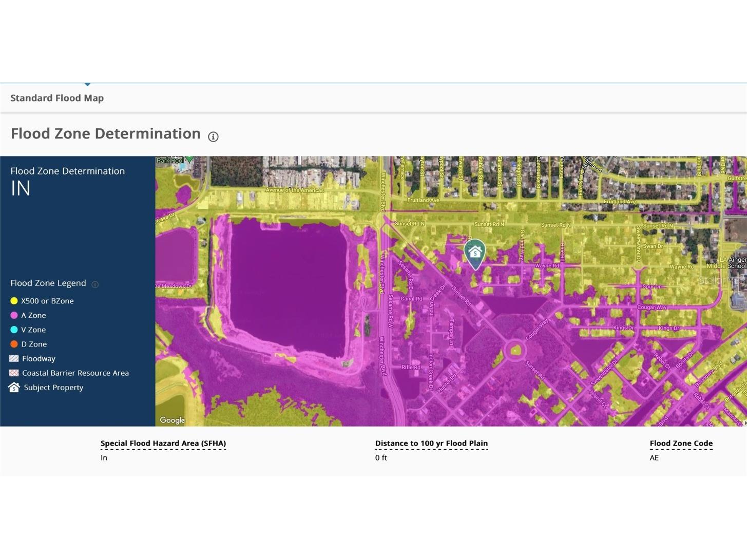
Task: Select the Standard Flood Map tab
Action: (x=57, y=98)
